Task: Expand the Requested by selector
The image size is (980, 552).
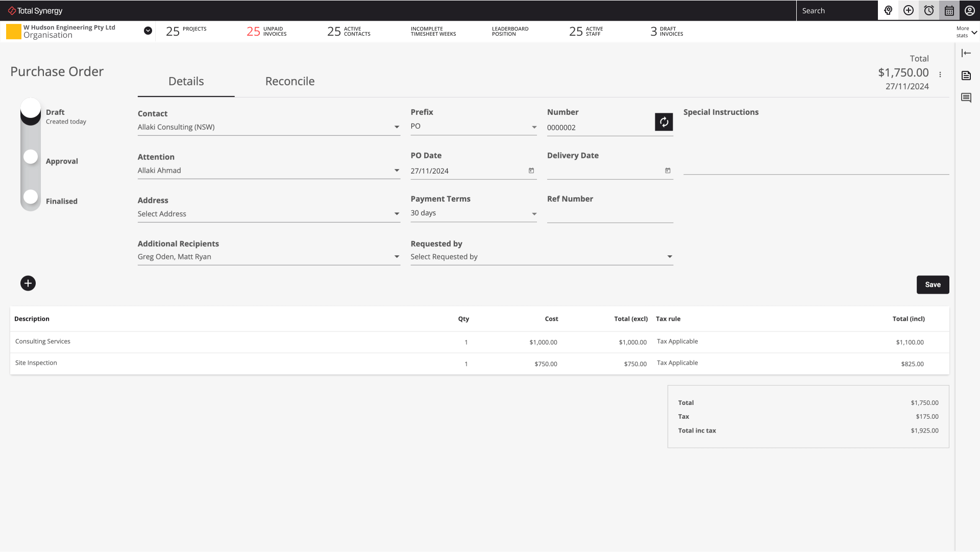Action: tap(669, 256)
